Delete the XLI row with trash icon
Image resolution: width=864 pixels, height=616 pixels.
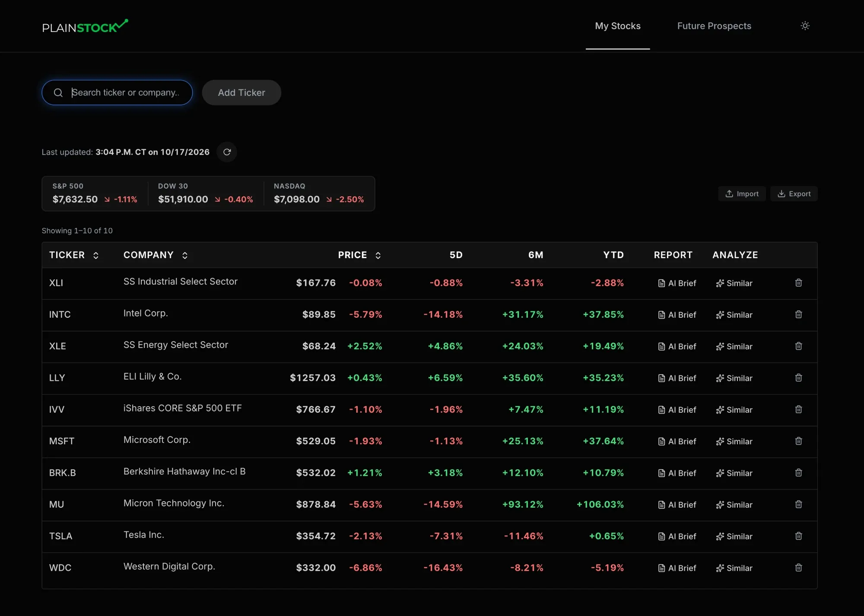[798, 283]
